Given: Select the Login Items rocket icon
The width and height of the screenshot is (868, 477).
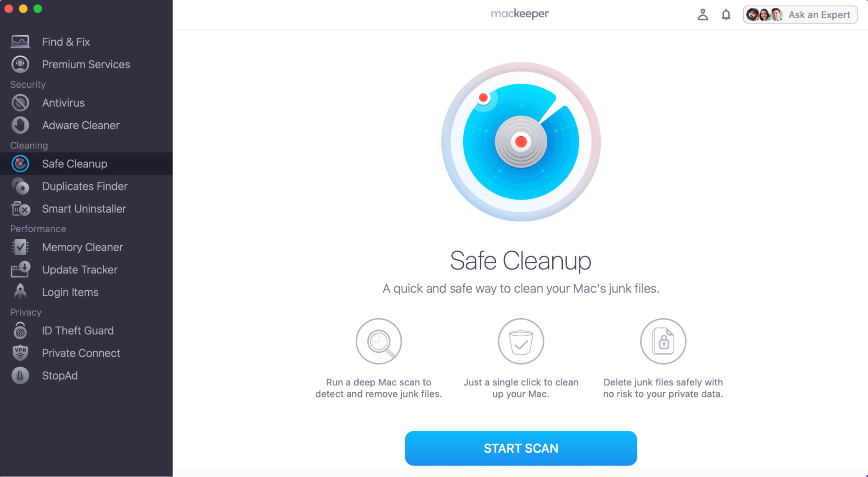Looking at the screenshot, I should pos(19,292).
